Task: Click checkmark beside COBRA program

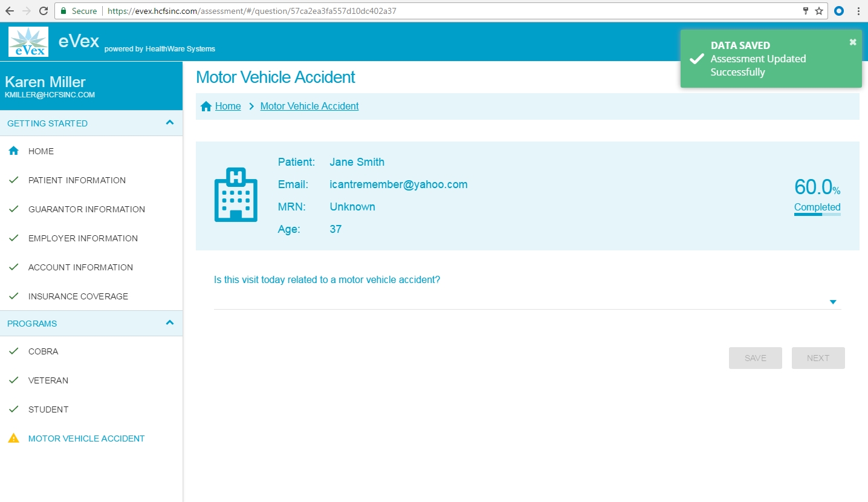Action: 13,351
